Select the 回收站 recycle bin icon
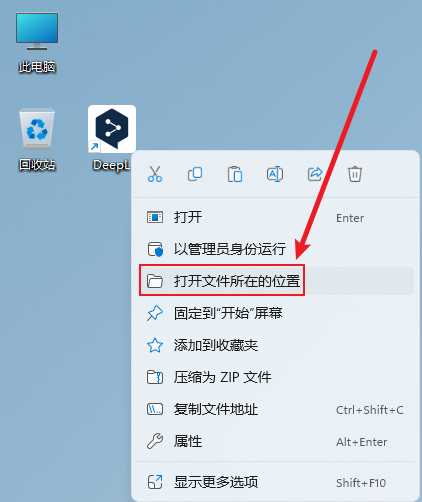The image size is (422, 502). tap(37, 139)
